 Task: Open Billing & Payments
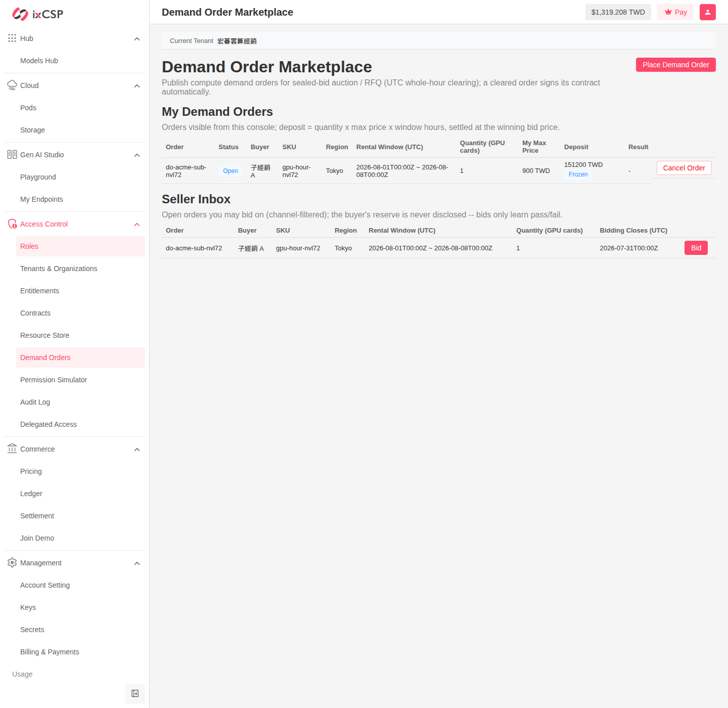coord(80,652)
